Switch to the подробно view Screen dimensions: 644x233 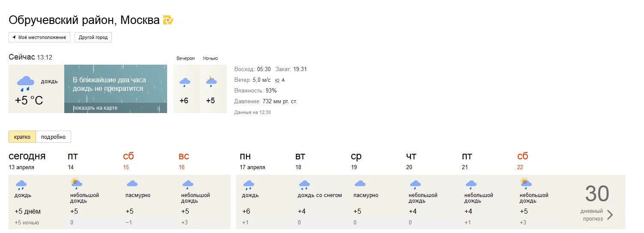(53, 137)
